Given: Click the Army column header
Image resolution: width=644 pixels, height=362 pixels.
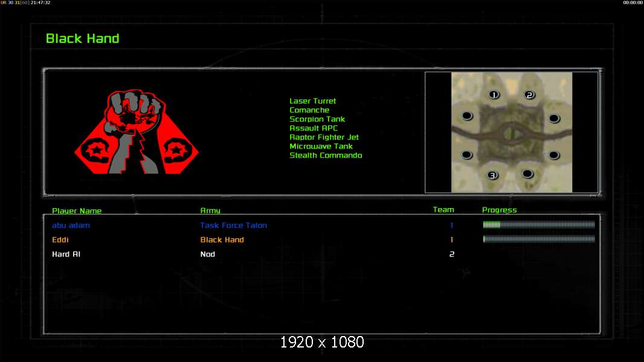Looking at the screenshot, I should (x=210, y=211).
